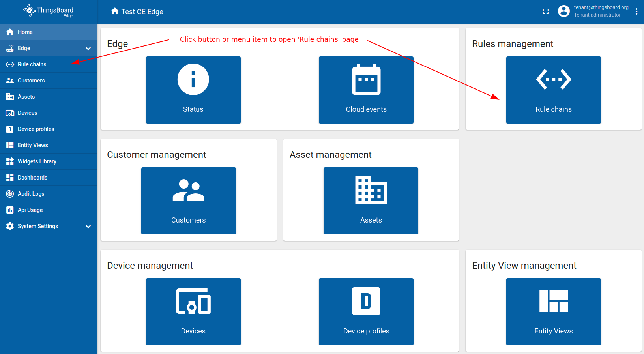Click the Assets building icon in sidebar
644x354 pixels.
tap(10, 97)
